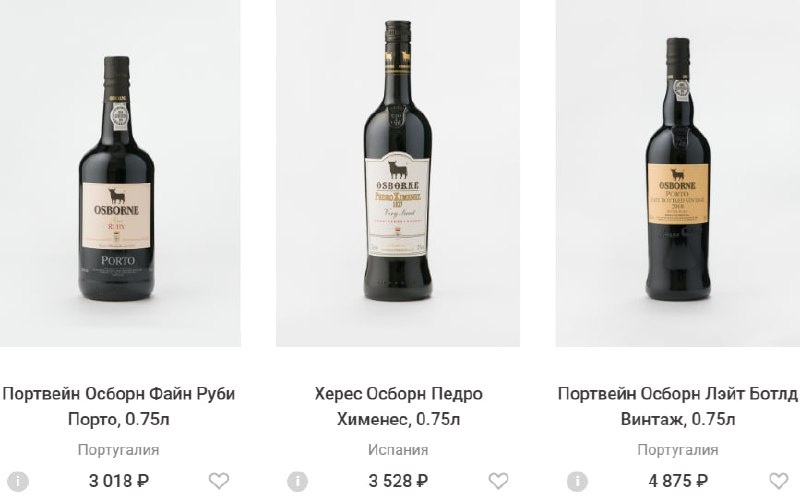The image size is (800, 501).
Task: Click "Португалия" under Fine Ruby Porto
Action: (118, 450)
